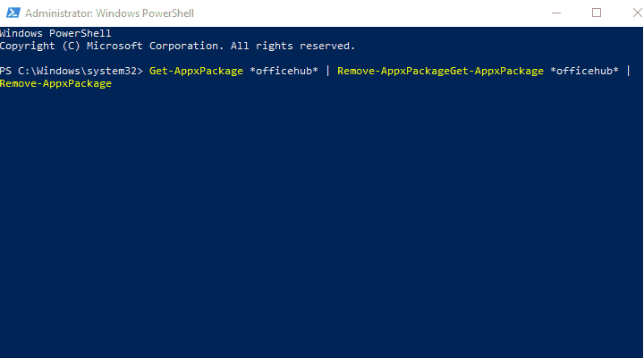Click empty space in the title bar
This screenshot has height=358, width=644.
369,13
